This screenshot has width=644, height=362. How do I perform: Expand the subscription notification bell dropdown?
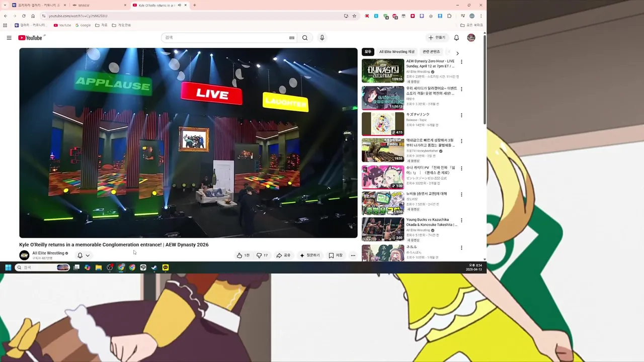click(x=83, y=255)
